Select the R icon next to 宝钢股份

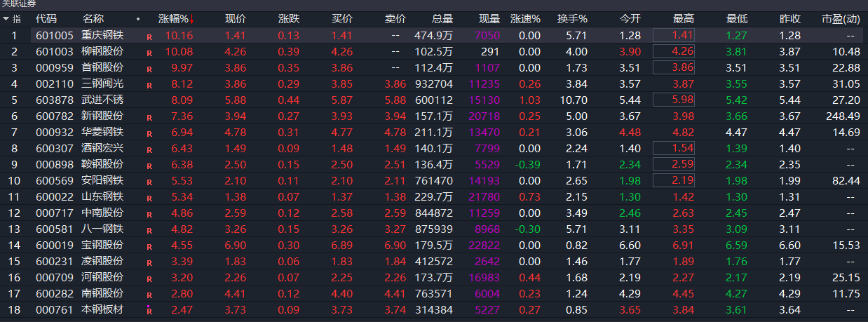point(149,246)
